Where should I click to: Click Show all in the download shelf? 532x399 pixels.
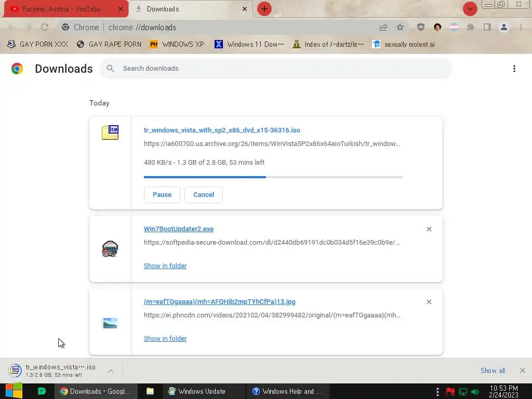(x=493, y=370)
